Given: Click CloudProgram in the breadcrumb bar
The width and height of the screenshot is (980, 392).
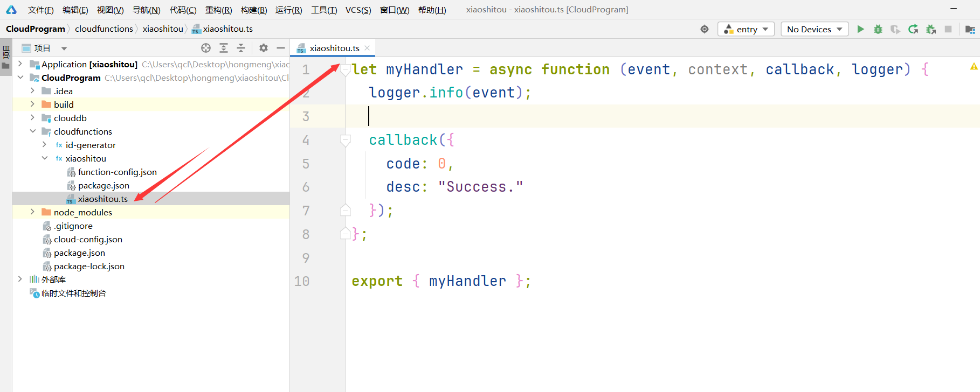Looking at the screenshot, I should [x=36, y=29].
